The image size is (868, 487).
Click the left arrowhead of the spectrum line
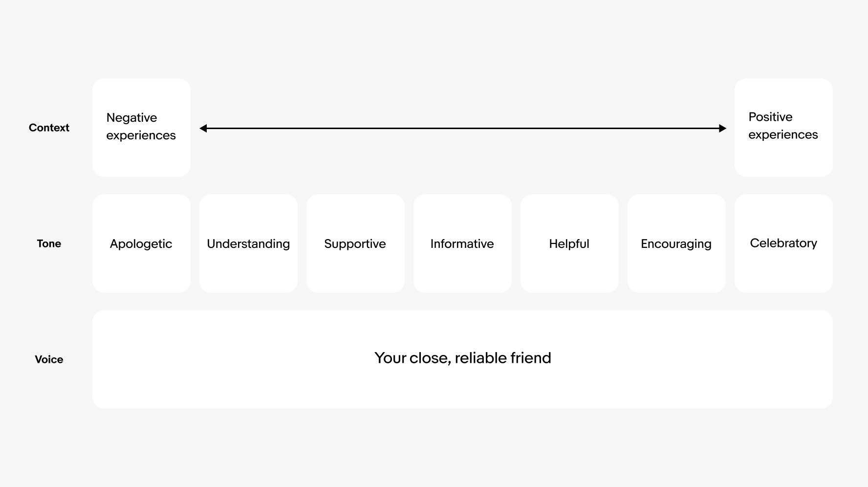coord(203,128)
